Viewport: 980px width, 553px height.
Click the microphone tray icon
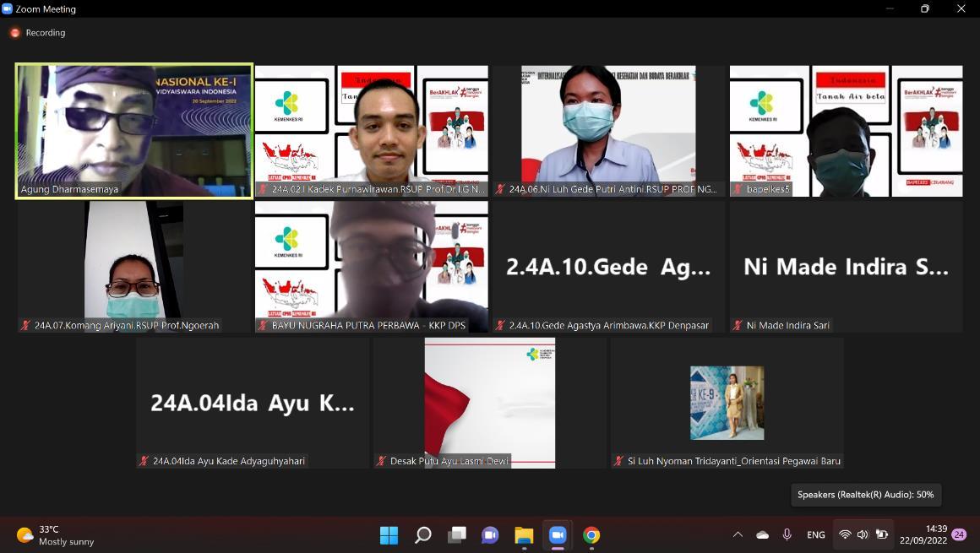pos(787,535)
